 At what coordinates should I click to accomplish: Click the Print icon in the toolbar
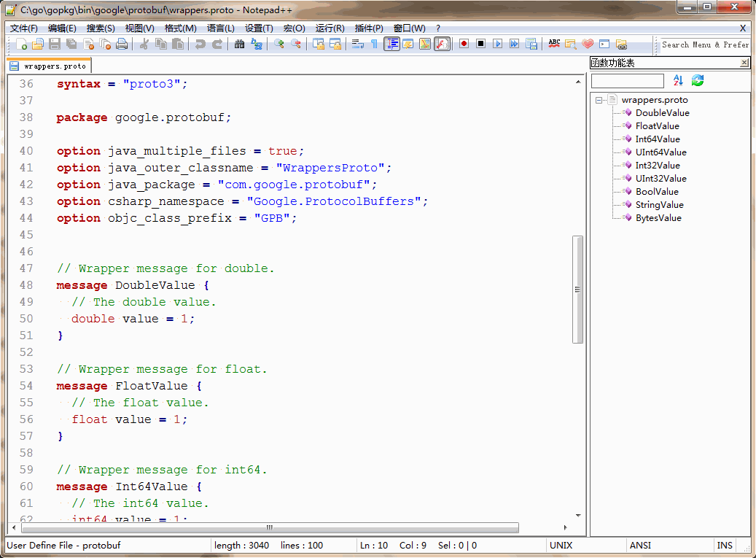[122, 44]
